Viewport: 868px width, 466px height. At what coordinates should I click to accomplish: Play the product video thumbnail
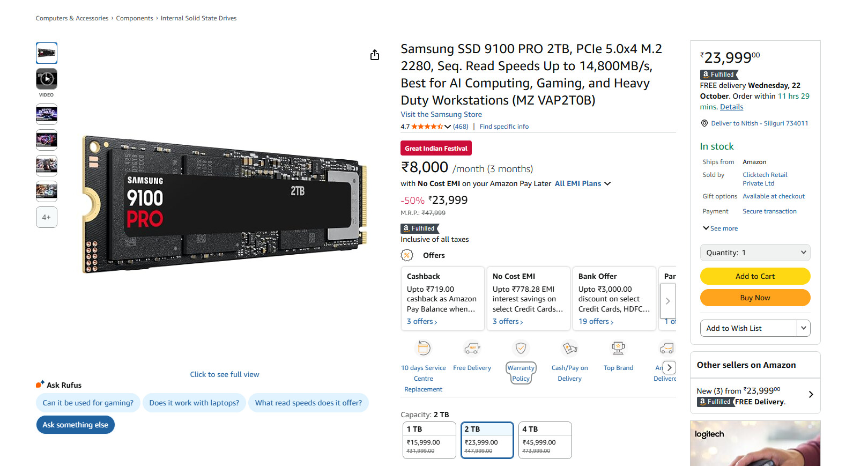click(47, 79)
